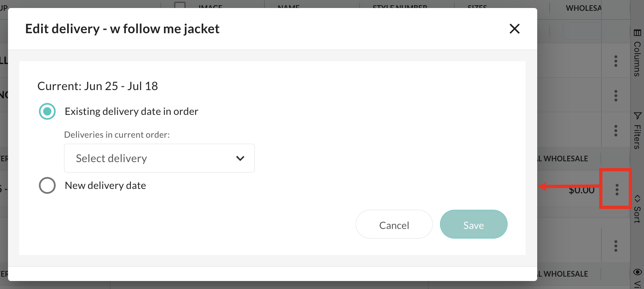Open the Filters side panel

pos(637,131)
